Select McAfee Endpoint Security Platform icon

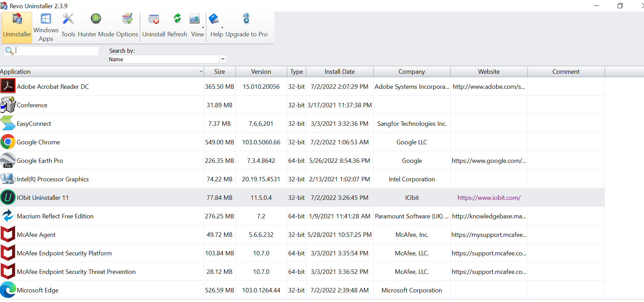8,253
